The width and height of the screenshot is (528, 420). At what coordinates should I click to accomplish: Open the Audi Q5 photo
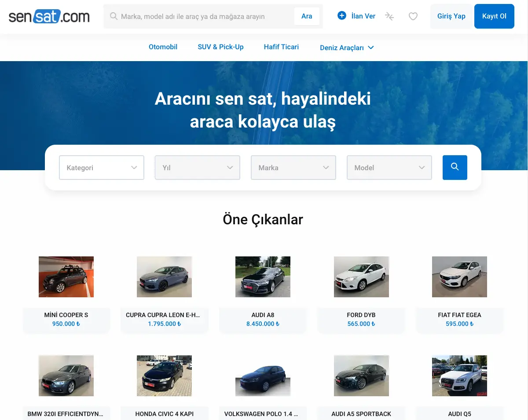click(x=459, y=376)
